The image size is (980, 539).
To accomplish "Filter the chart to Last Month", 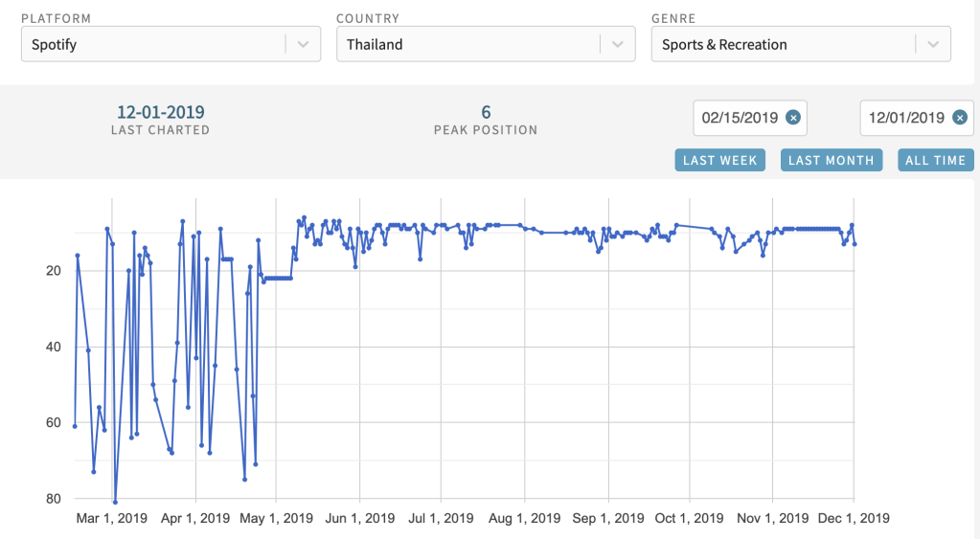I will tap(831, 160).
